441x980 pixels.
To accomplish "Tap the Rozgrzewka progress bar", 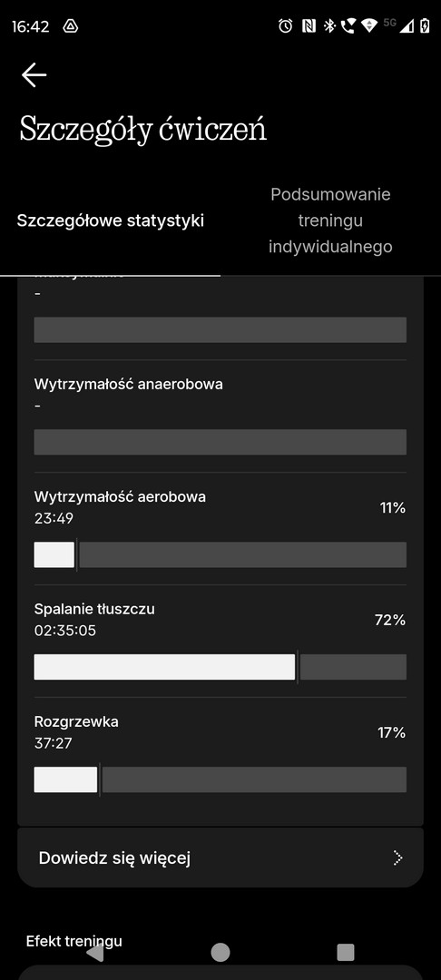I will [220, 779].
